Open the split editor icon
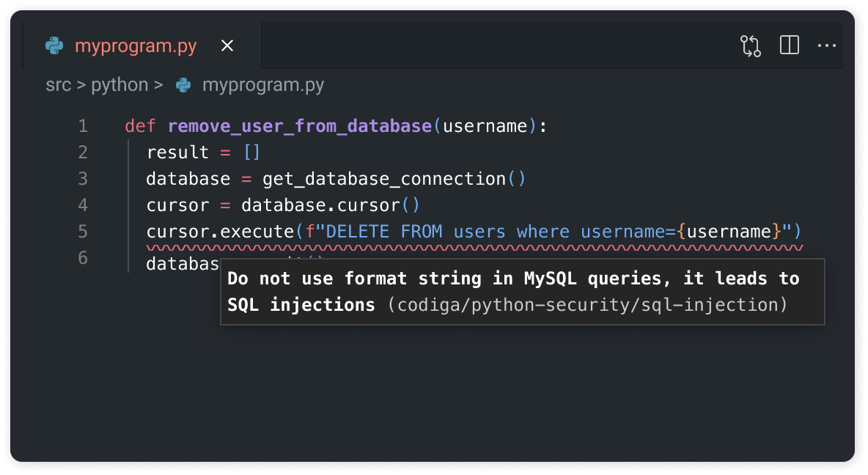Image resolution: width=868 pixels, height=475 pixels. 789,45
